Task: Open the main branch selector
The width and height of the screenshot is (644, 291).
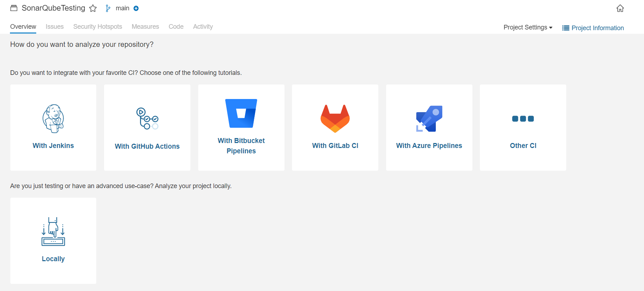Action: 123,8
